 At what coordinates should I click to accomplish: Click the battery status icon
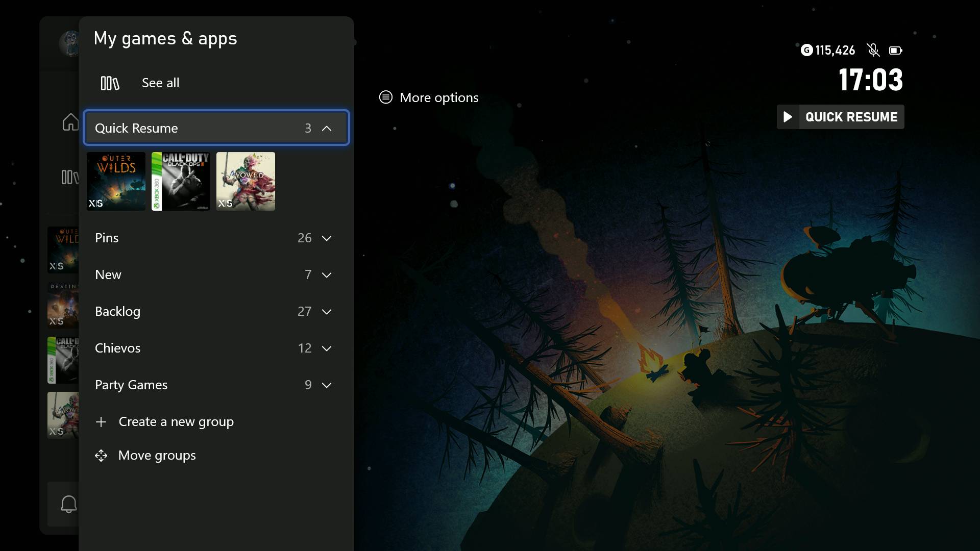[x=896, y=50]
